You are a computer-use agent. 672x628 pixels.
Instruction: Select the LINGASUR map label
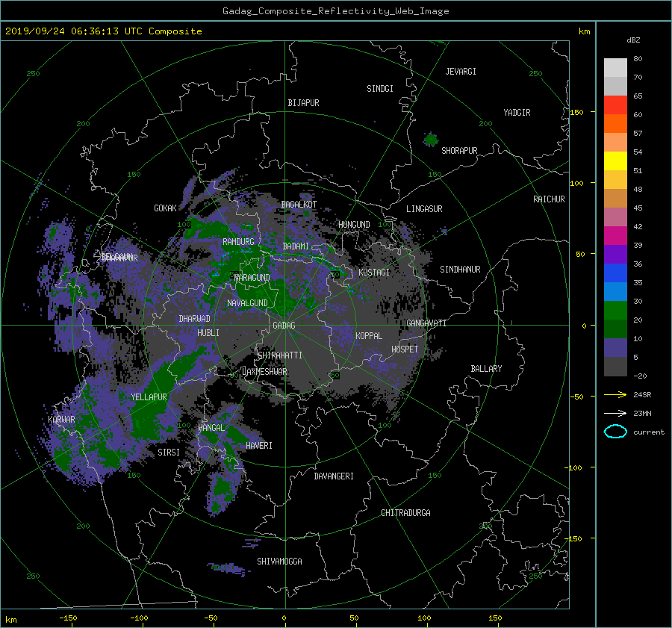[424, 209]
